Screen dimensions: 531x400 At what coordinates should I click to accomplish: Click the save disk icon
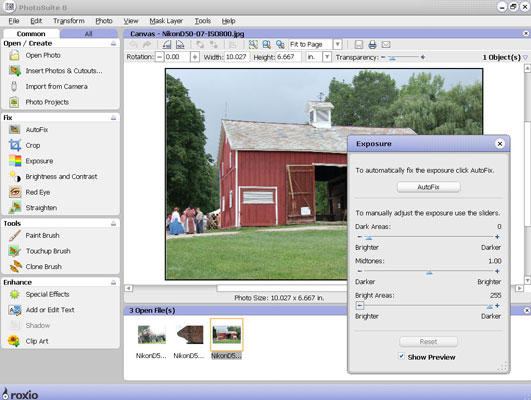point(359,44)
